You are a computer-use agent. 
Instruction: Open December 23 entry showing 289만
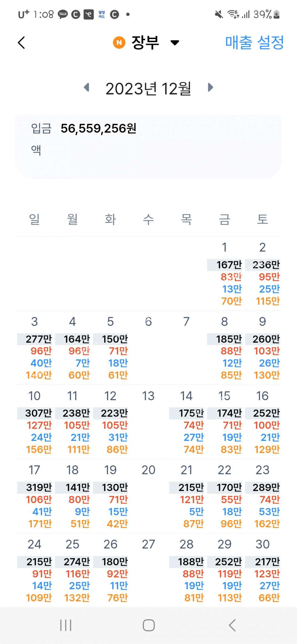click(x=262, y=496)
